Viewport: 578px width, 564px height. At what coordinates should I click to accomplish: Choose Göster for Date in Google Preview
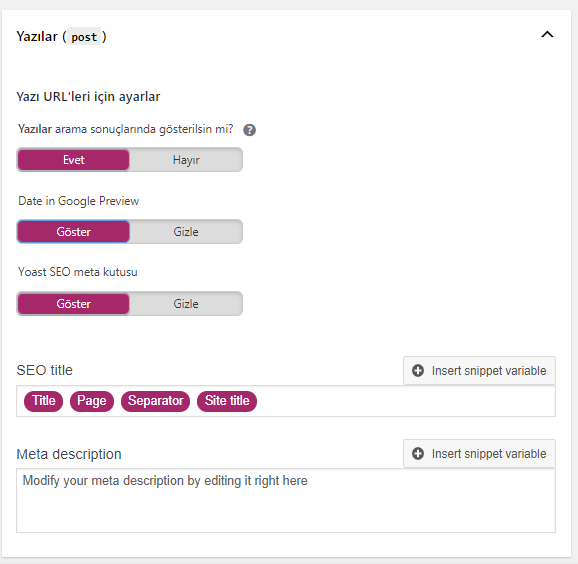click(x=73, y=232)
